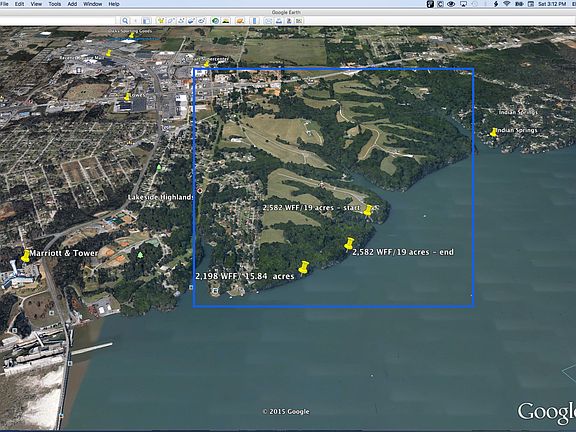Open the View menu
The width and height of the screenshot is (576, 432).
36,4
